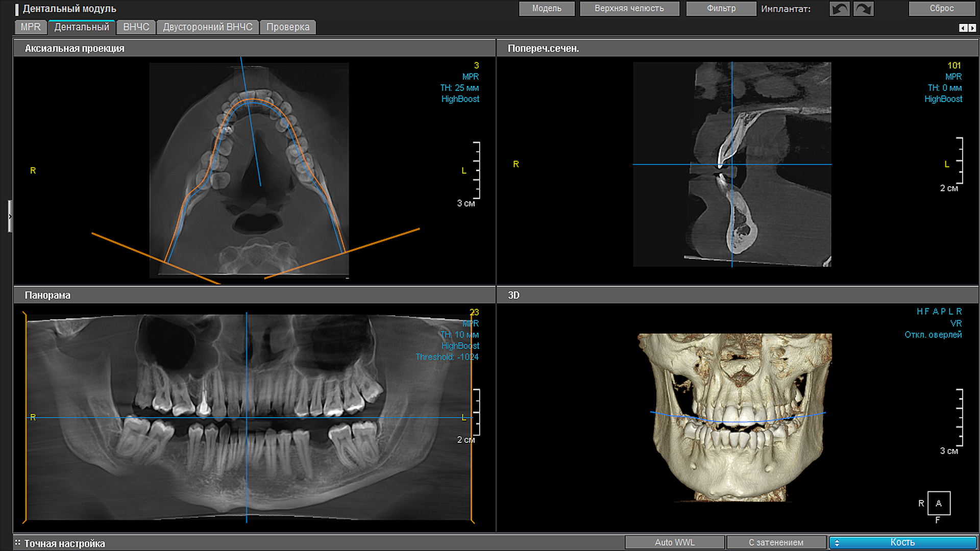Image resolution: width=980 pixels, height=551 pixels.
Task: Click the right tab-scroll arrow
Action: 972,28
